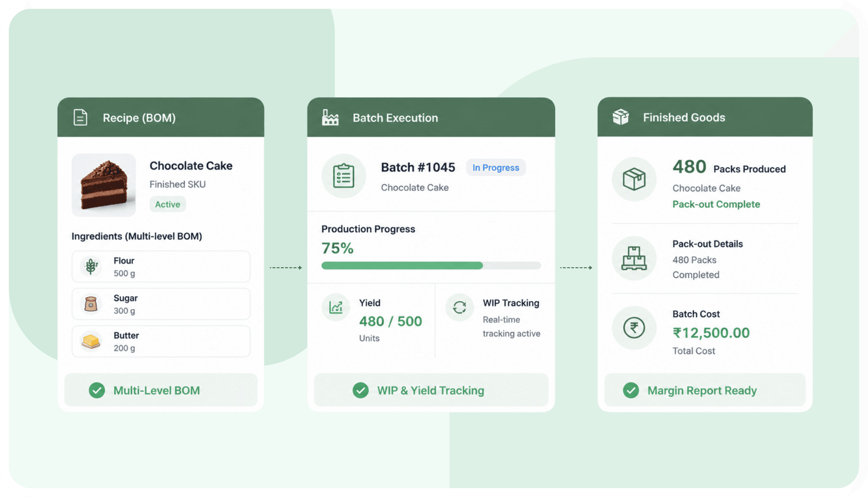
Task: Click the Real-time tracking active text
Action: coord(511,327)
